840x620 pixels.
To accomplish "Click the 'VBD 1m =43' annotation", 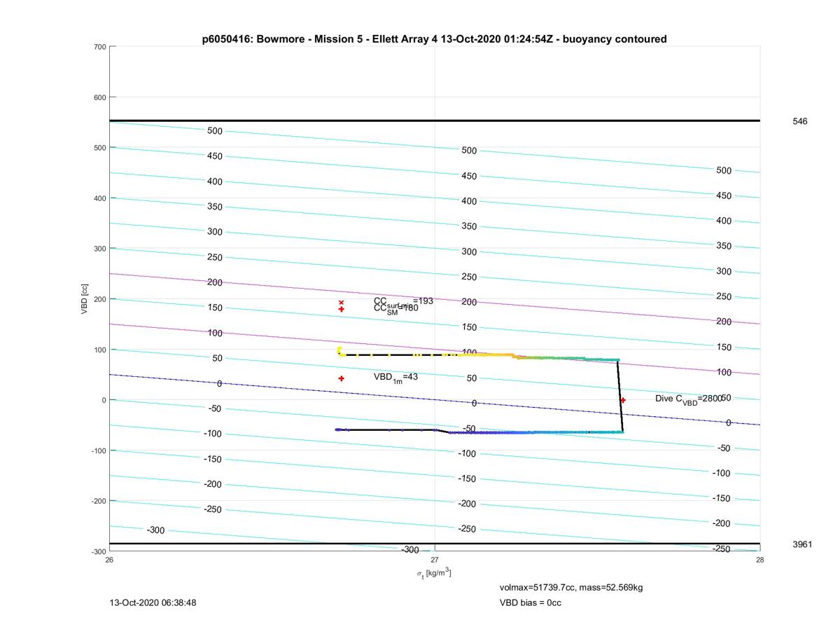I will (x=395, y=377).
